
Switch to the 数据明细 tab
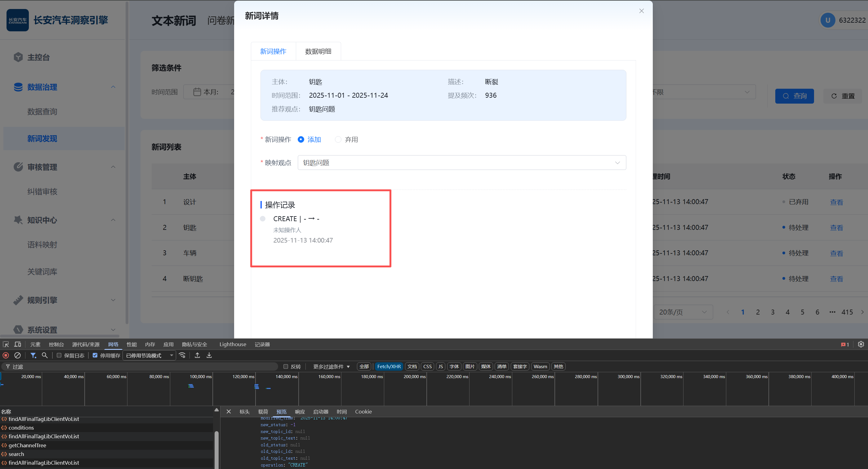point(318,51)
